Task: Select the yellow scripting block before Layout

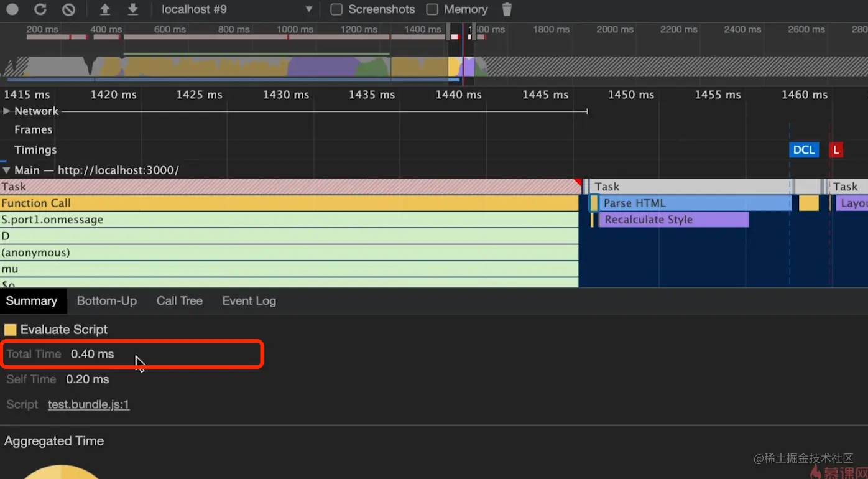Action: tap(809, 203)
